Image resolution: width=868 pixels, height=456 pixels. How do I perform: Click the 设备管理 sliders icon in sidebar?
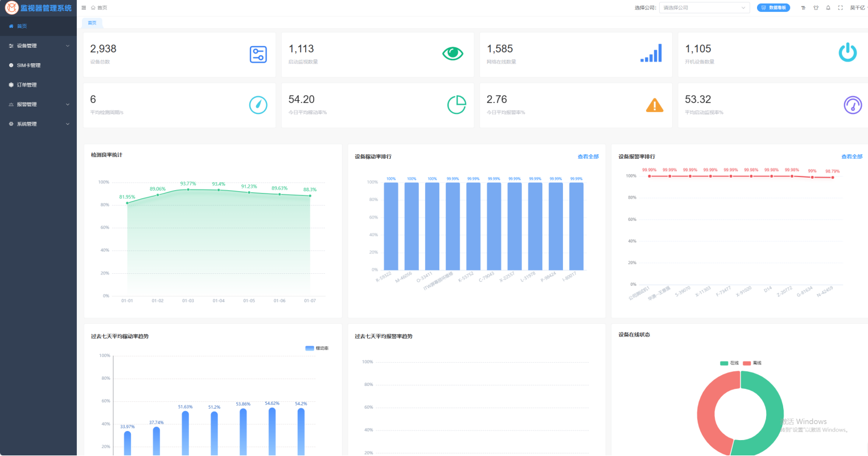(11, 46)
